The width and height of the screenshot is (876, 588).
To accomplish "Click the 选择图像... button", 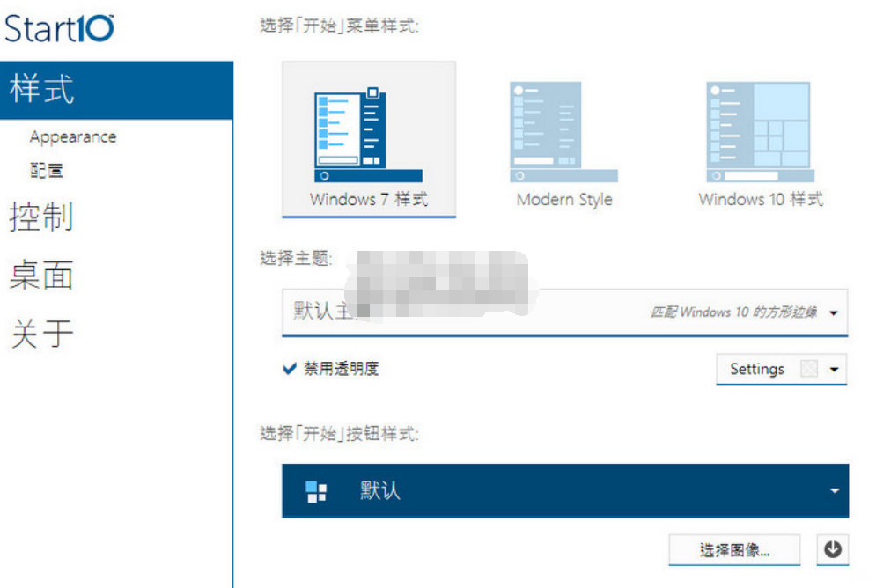I will pyautogui.click(x=734, y=550).
